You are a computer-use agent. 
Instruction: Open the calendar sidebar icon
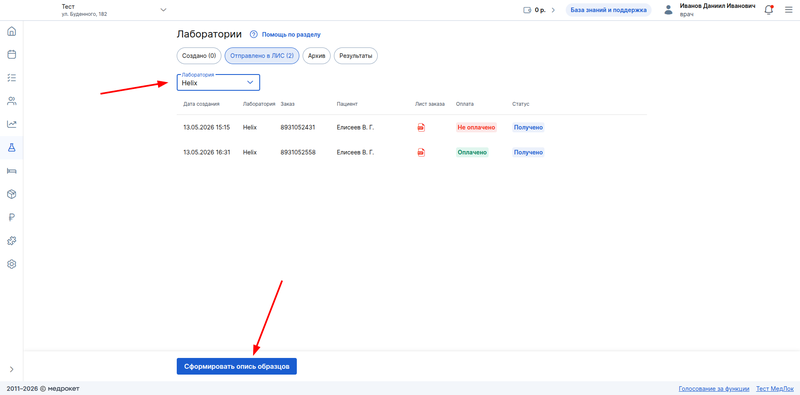pyautogui.click(x=11, y=54)
